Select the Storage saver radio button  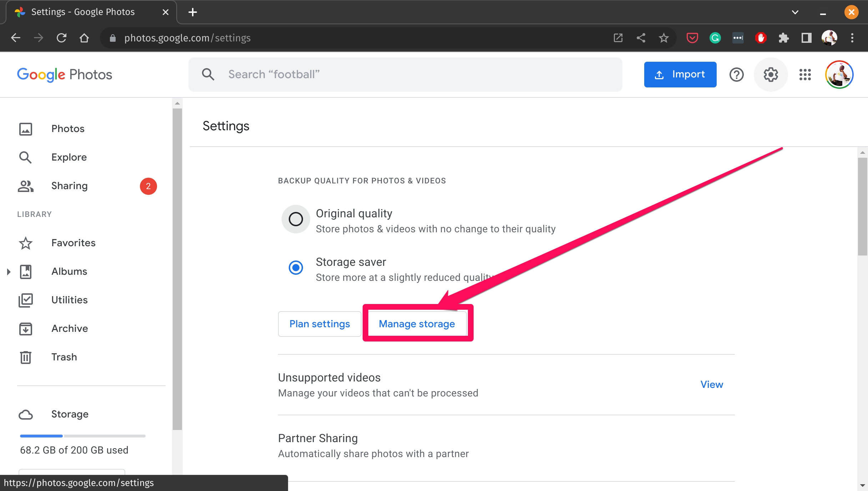296,268
